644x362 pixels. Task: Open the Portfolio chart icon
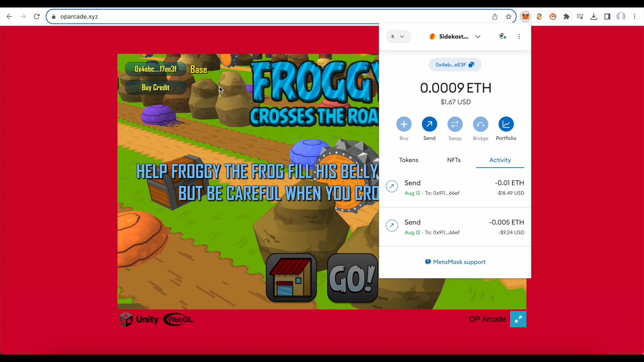[x=506, y=124]
